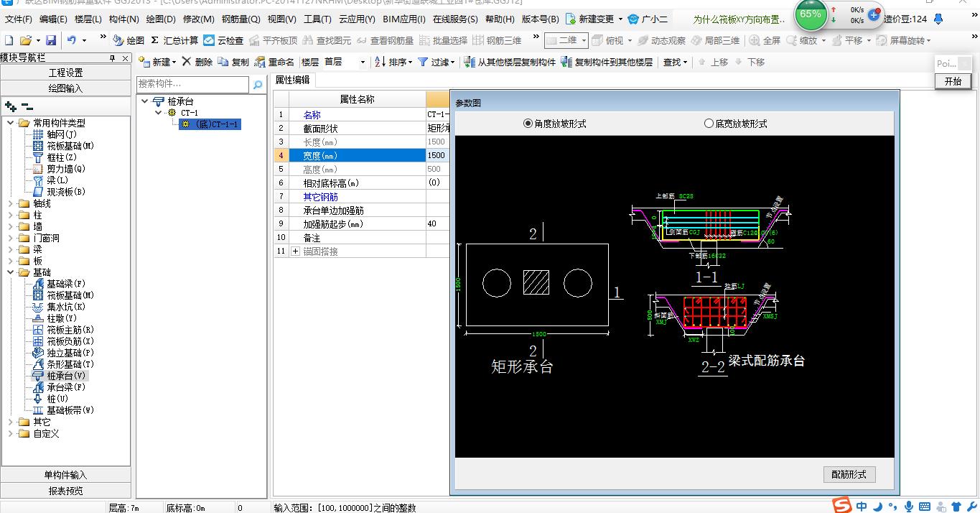
Task: Open the 绘图输入 section
Action: 66,88
